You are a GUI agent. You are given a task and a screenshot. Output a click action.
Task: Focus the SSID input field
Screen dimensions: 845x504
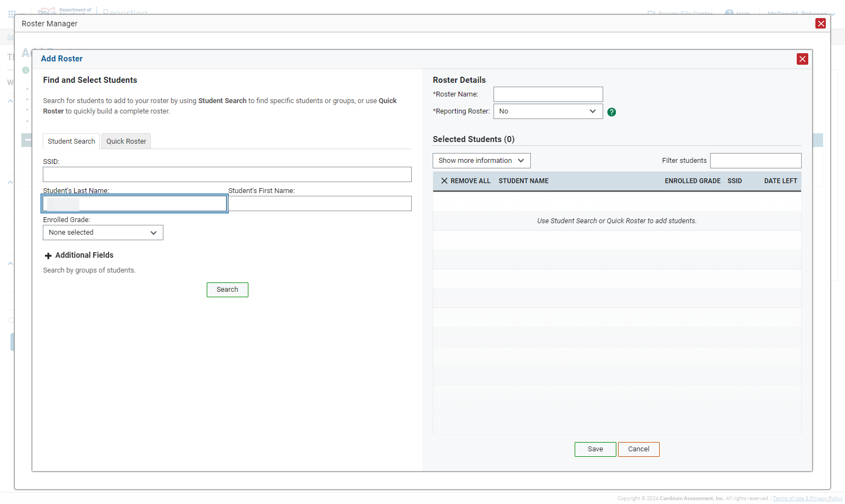click(x=227, y=174)
